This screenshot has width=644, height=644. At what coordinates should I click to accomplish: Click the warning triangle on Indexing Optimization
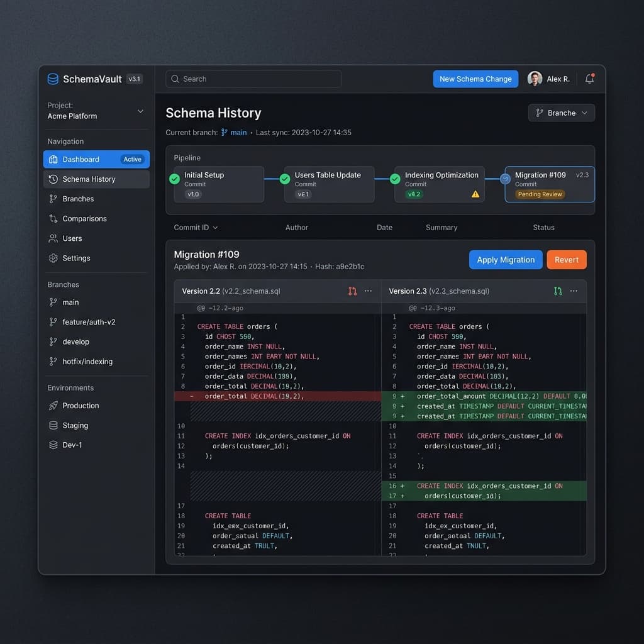point(475,194)
